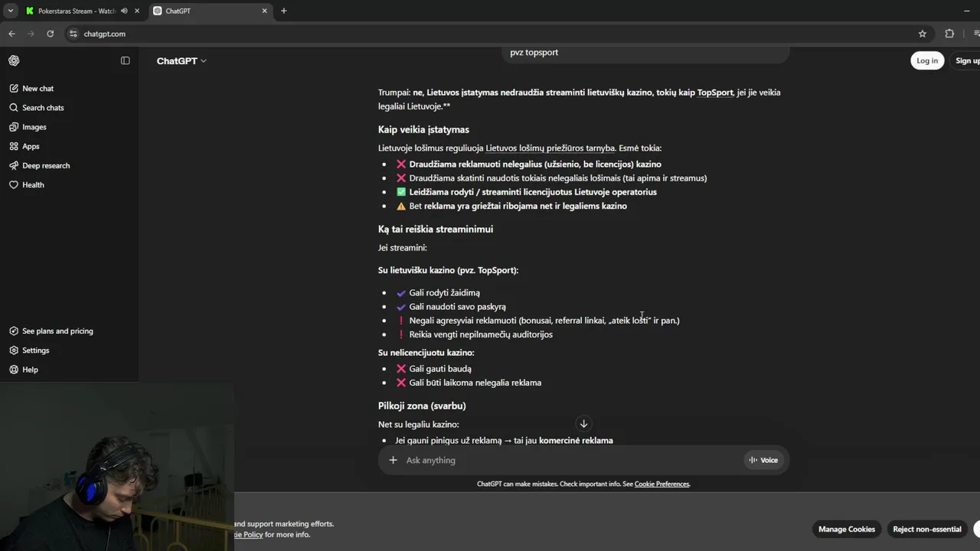The width and height of the screenshot is (980, 551).
Task: Click the TopSport link in the answer
Action: pos(715,93)
